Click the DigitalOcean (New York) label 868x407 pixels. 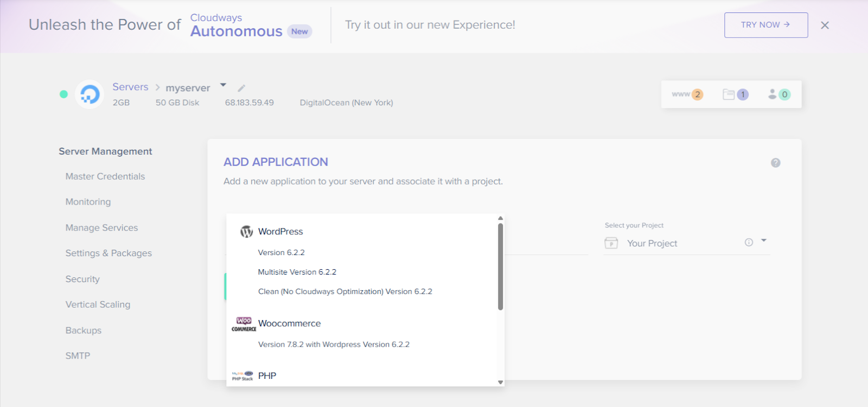click(346, 103)
